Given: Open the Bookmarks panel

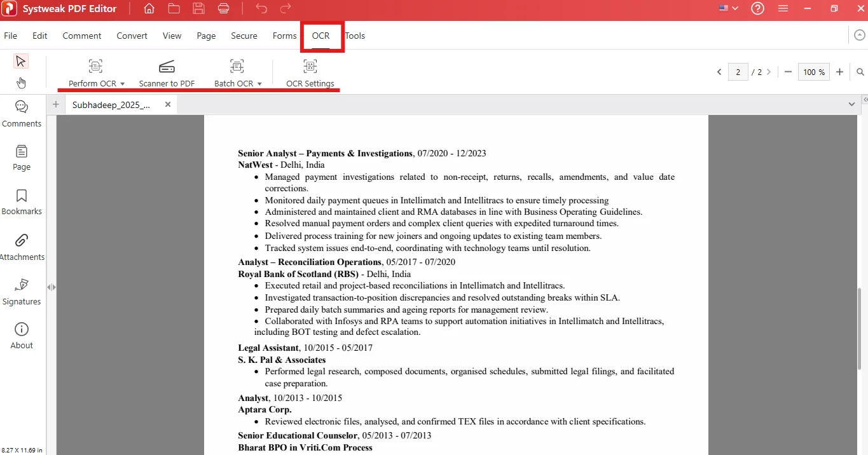Looking at the screenshot, I should pos(21,201).
